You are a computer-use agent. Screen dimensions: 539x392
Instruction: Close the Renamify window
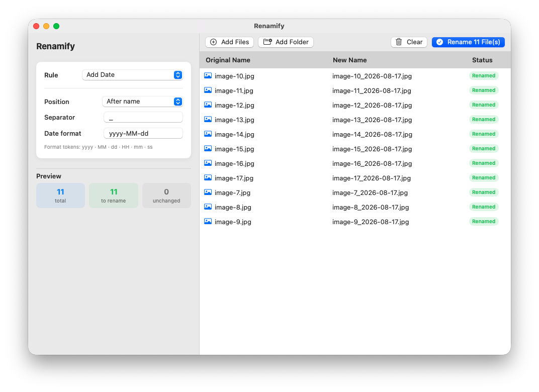click(x=36, y=26)
